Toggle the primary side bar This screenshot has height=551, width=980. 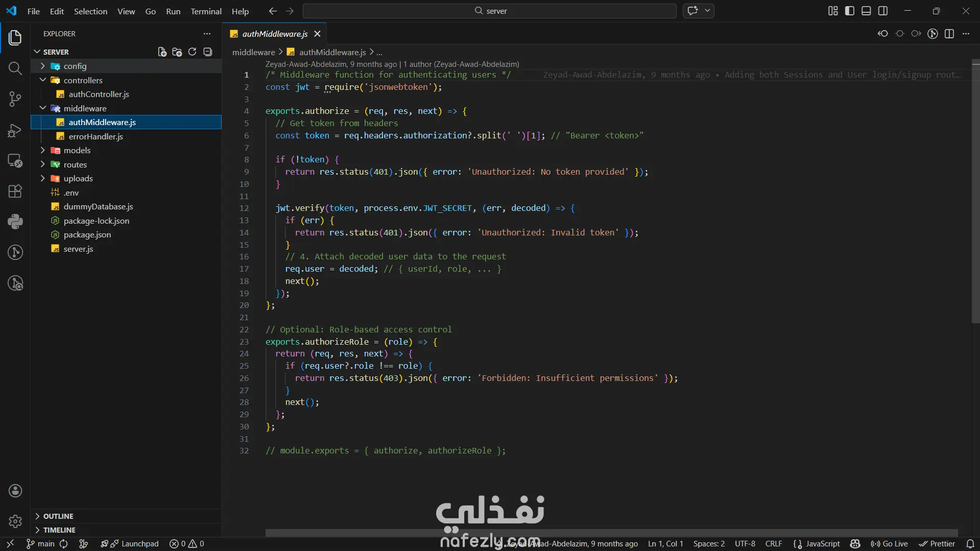pos(850,11)
